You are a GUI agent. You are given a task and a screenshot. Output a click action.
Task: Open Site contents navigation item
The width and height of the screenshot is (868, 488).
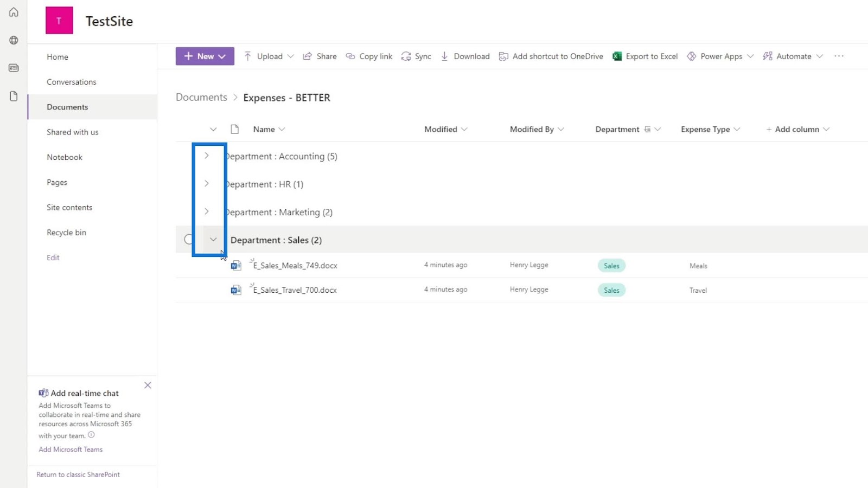point(69,207)
